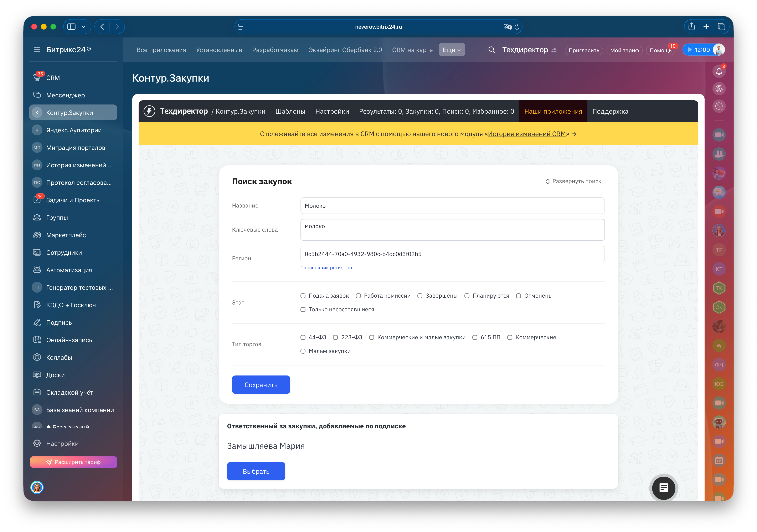Expand the Еще dropdown menu
Viewport: 757px width, 532px height.
(x=451, y=50)
